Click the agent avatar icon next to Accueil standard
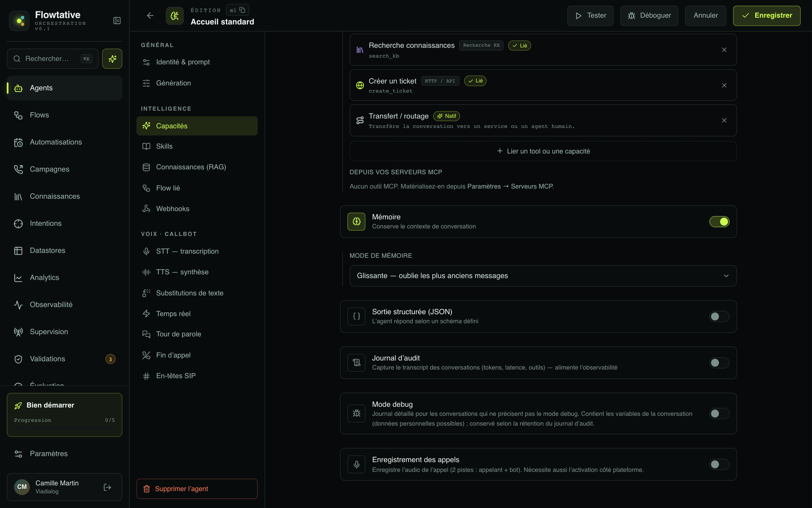Image resolution: width=812 pixels, height=508 pixels. coord(175,16)
